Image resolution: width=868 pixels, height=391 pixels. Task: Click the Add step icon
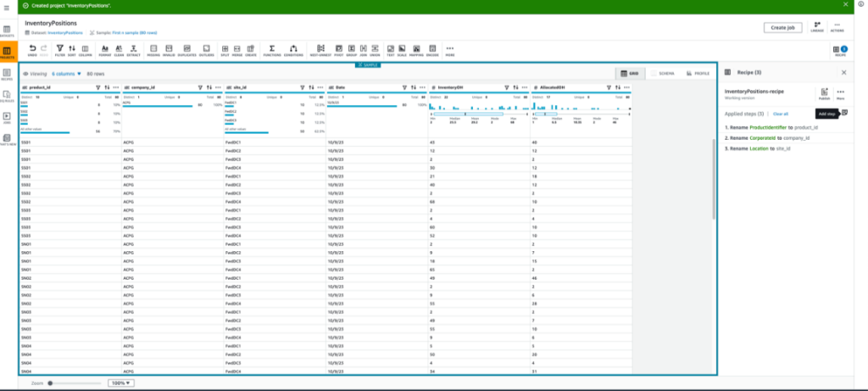pyautogui.click(x=843, y=112)
